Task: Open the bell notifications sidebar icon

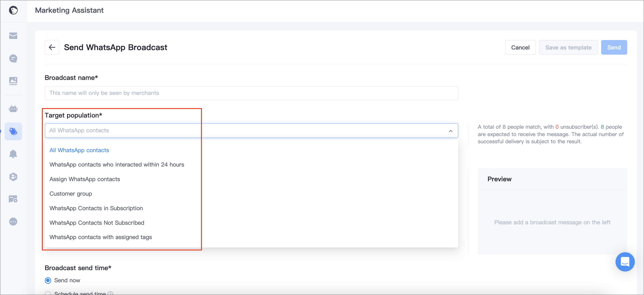Action: pyautogui.click(x=13, y=154)
